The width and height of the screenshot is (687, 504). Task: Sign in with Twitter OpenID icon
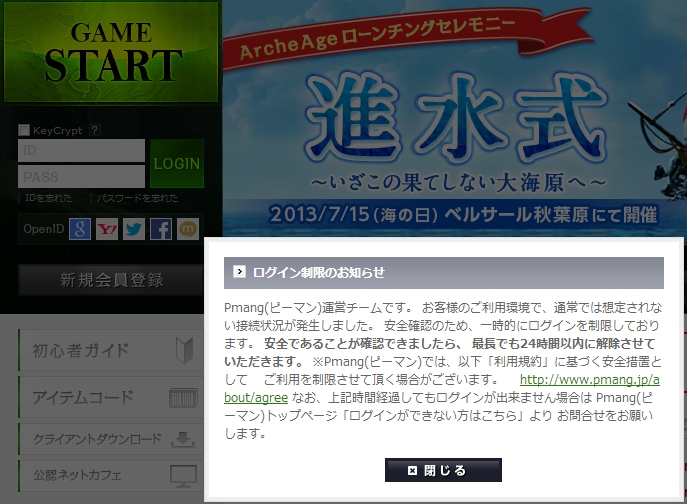(134, 229)
